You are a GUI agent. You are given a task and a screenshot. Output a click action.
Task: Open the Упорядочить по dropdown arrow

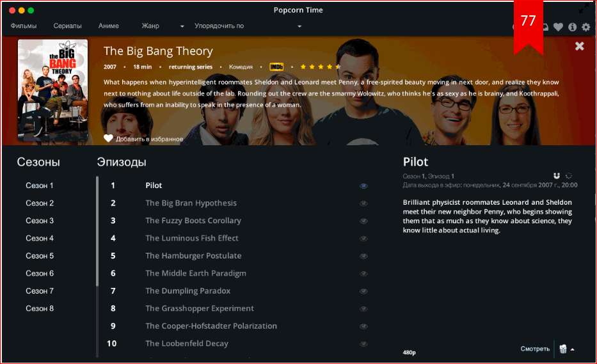[299, 26]
